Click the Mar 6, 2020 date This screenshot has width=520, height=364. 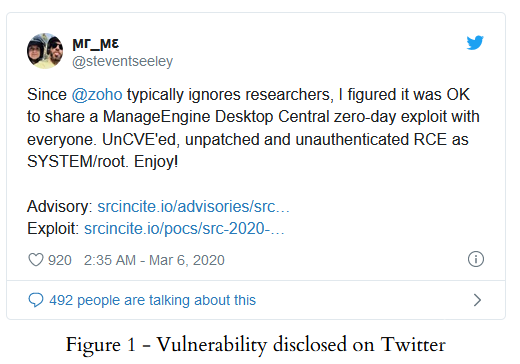(x=187, y=260)
